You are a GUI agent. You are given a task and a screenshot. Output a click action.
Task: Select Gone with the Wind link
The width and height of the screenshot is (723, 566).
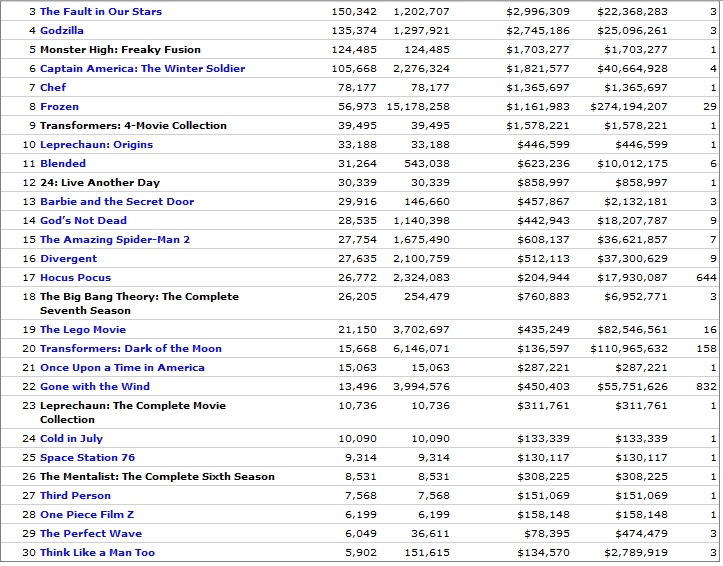tap(95, 387)
